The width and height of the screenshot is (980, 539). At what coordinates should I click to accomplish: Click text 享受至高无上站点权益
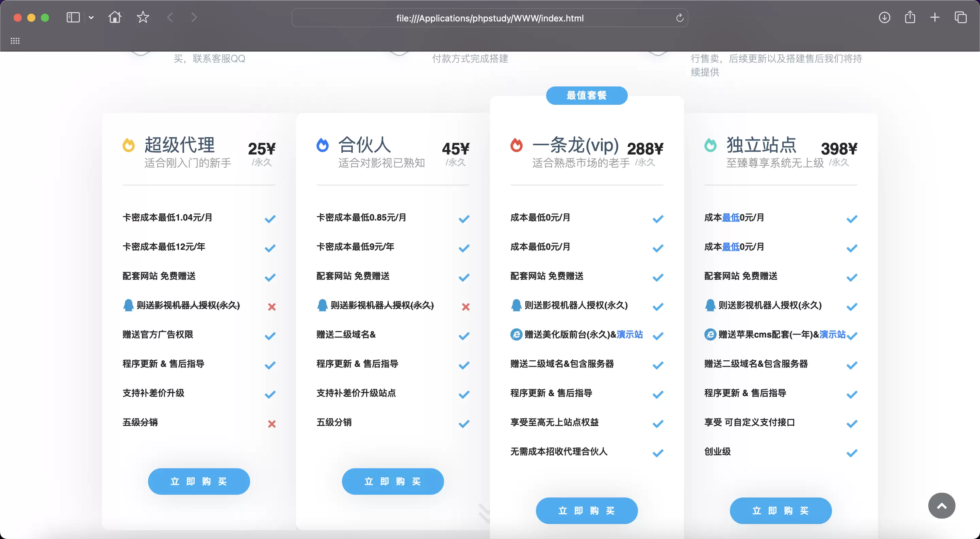pos(555,422)
